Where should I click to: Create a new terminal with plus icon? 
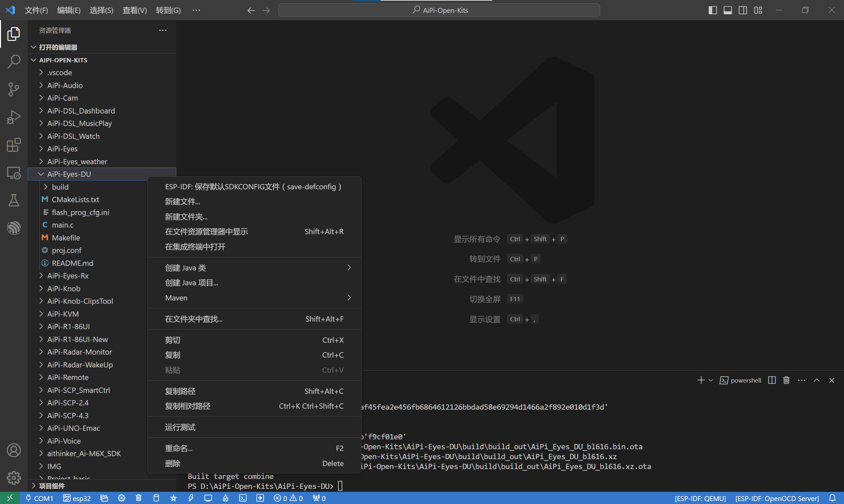pos(701,380)
